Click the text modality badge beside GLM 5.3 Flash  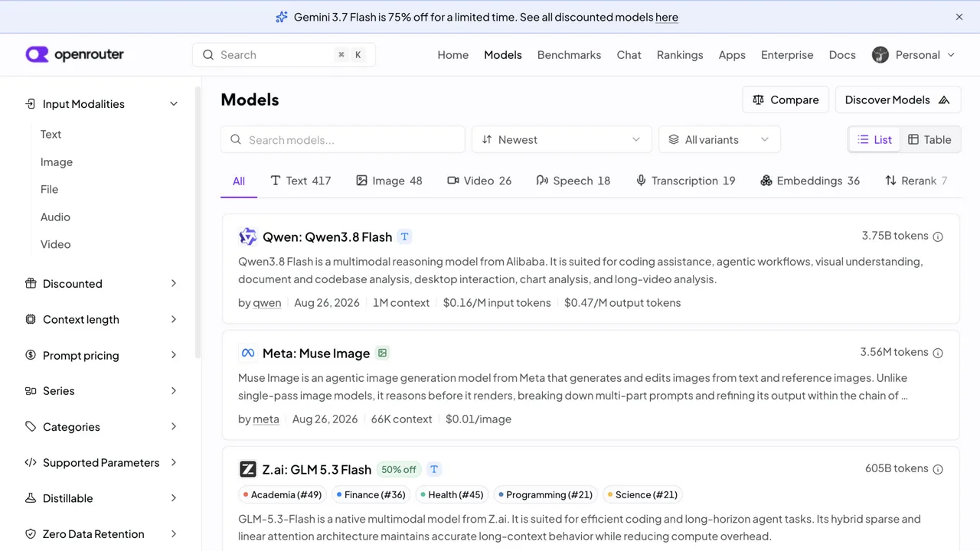click(434, 470)
